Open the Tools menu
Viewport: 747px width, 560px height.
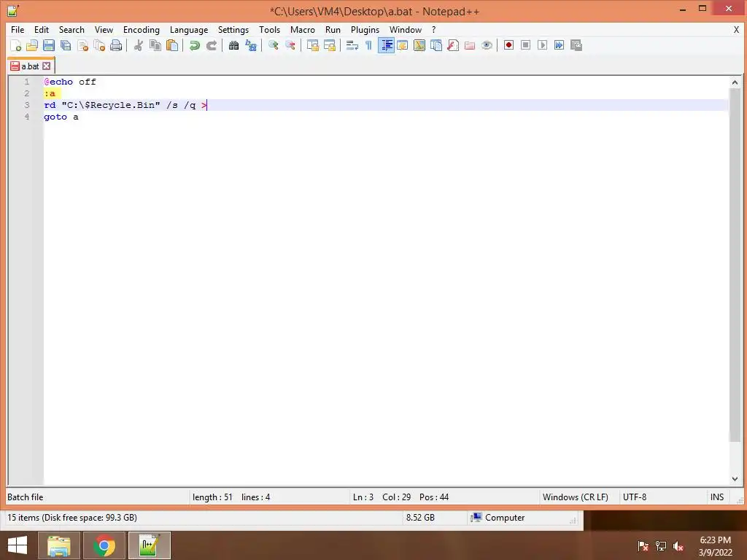click(270, 29)
